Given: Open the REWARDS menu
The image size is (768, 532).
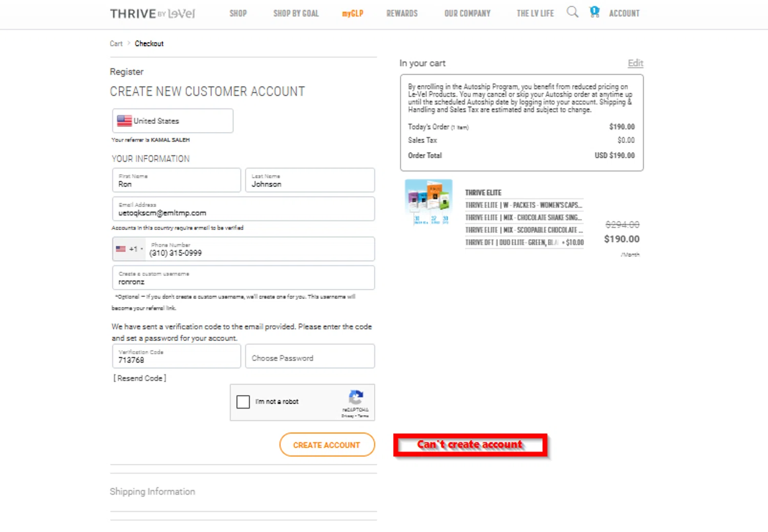Looking at the screenshot, I should 402,13.
